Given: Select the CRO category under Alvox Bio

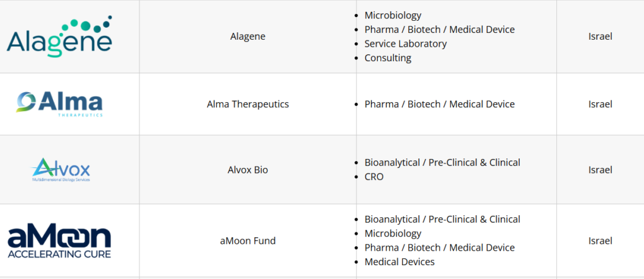Looking at the screenshot, I should [x=373, y=177].
